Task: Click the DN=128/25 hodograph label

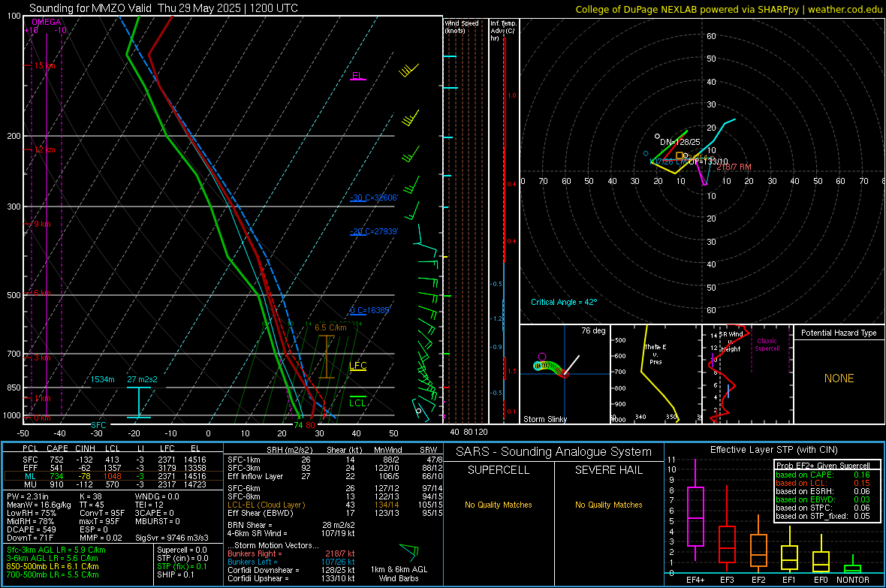Action: [x=680, y=142]
